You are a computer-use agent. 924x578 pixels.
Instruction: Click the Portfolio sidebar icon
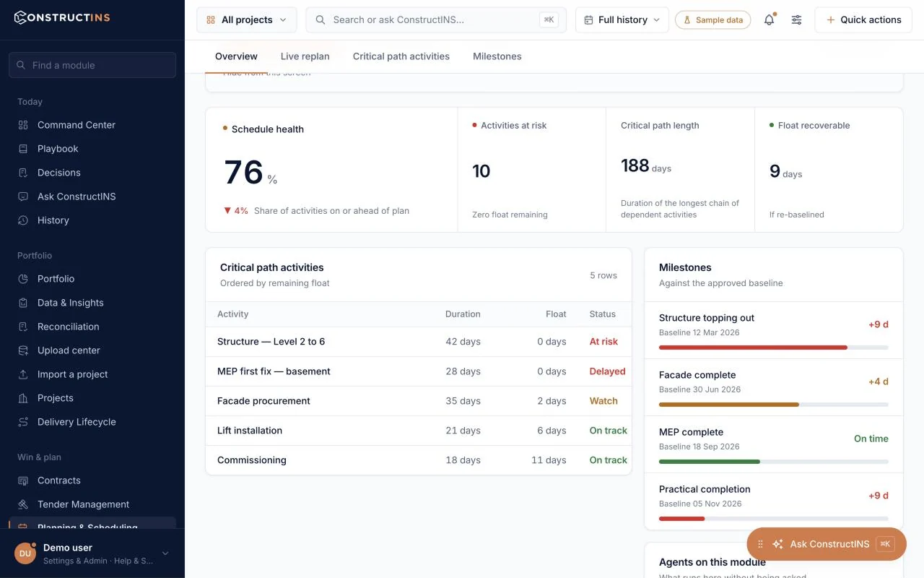[23, 279]
